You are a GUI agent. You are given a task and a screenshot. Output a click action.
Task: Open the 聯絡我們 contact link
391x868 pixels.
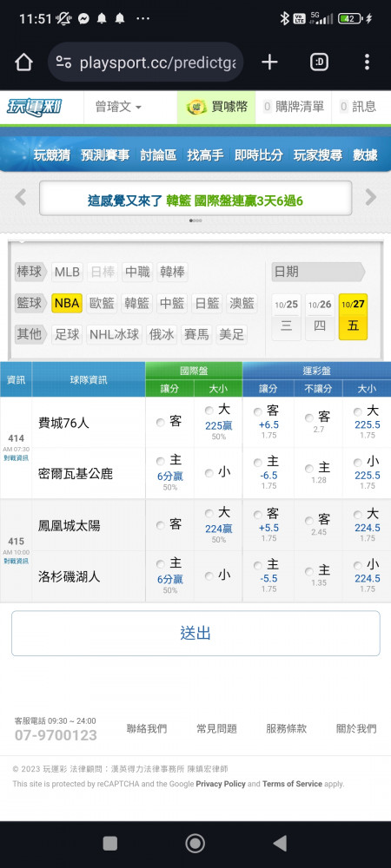click(147, 728)
